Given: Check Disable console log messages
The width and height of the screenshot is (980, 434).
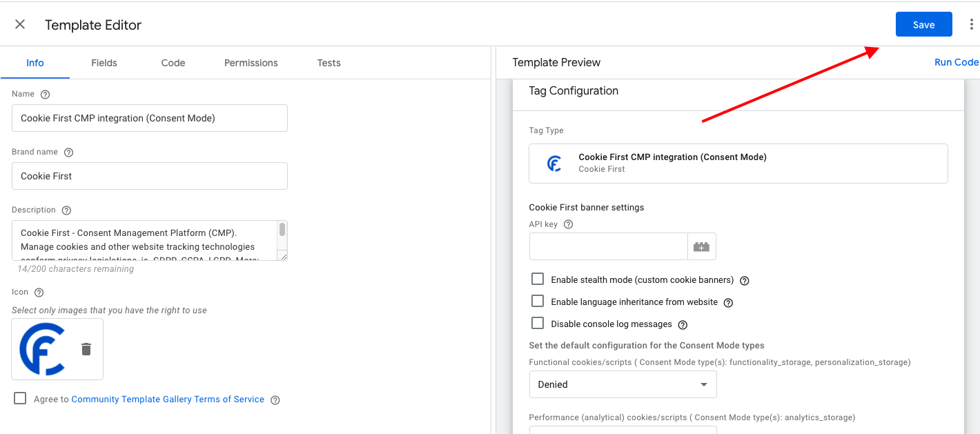Looking at the screenshot, I should click(538, 323).
